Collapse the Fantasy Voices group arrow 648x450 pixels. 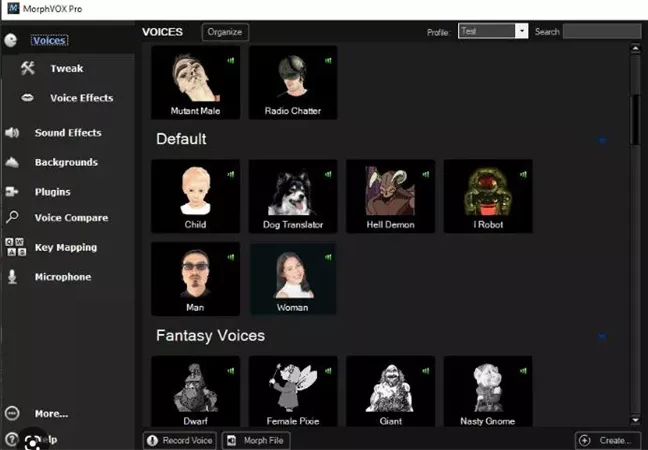(x=602, y=337)
